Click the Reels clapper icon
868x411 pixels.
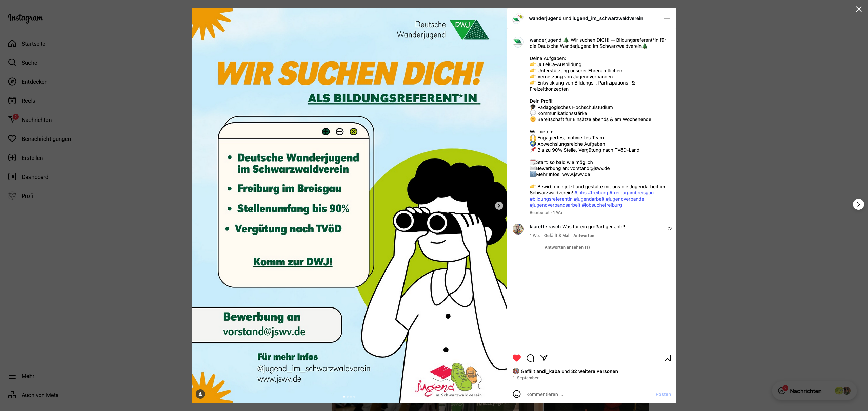coord(12,100)
